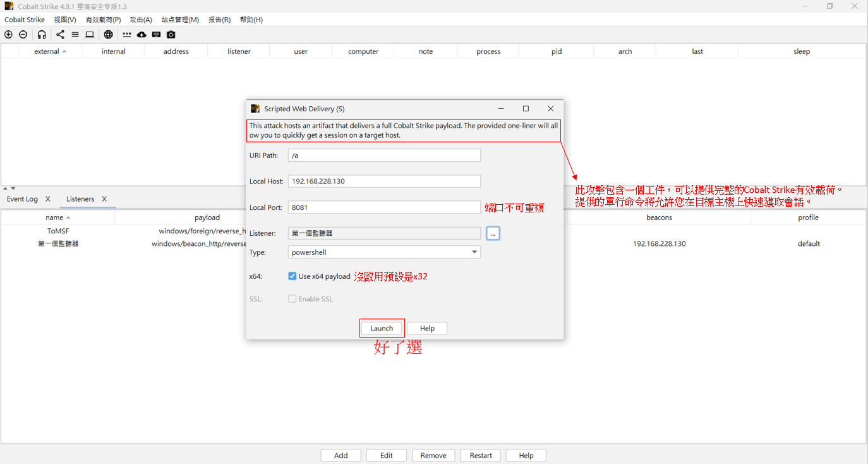Open listeners via the headphones icon
Image resolution: width=868 pixels, height=464 pixels.
[42, 35]
